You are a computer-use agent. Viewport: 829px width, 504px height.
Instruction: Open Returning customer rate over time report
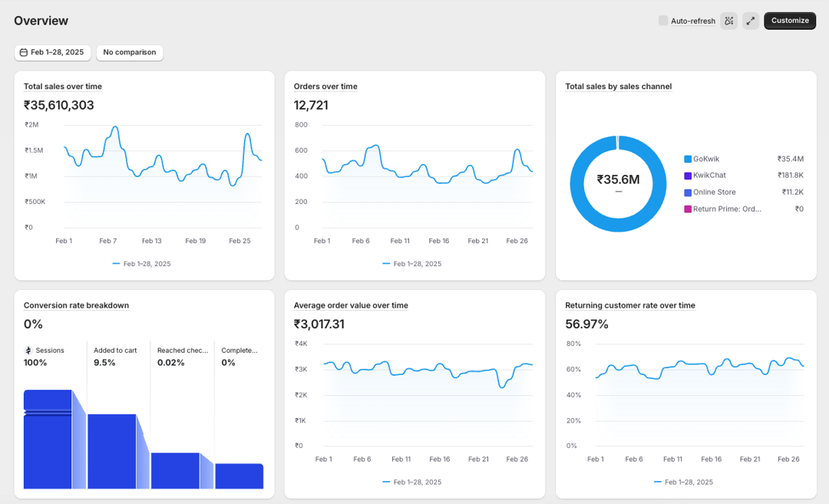[630, 305]
